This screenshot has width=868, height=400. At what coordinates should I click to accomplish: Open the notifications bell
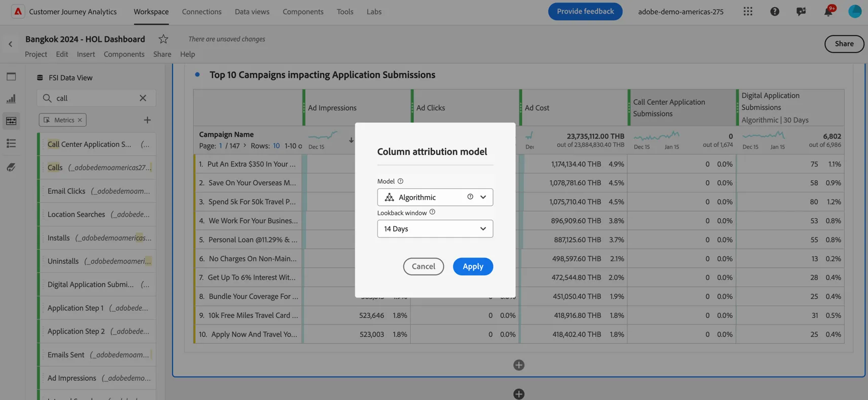(x=828, y=11)
